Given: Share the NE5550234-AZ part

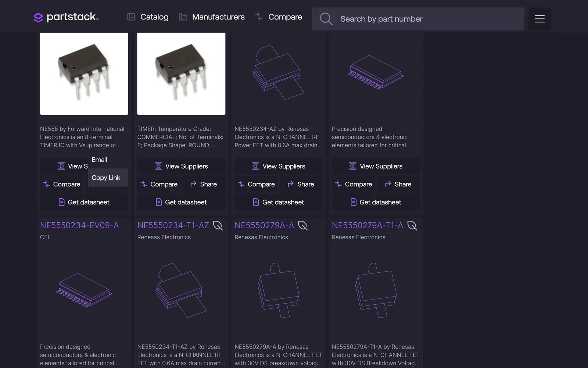Looking at the screenshot, I should click(301, 184).
